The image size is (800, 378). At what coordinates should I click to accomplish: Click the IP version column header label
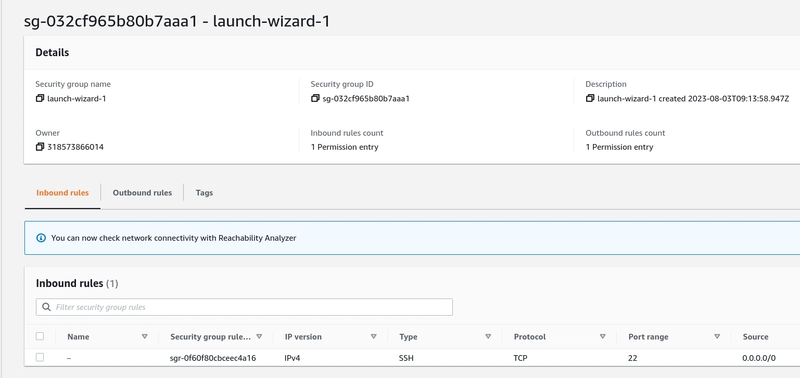[x=303, y=337]
